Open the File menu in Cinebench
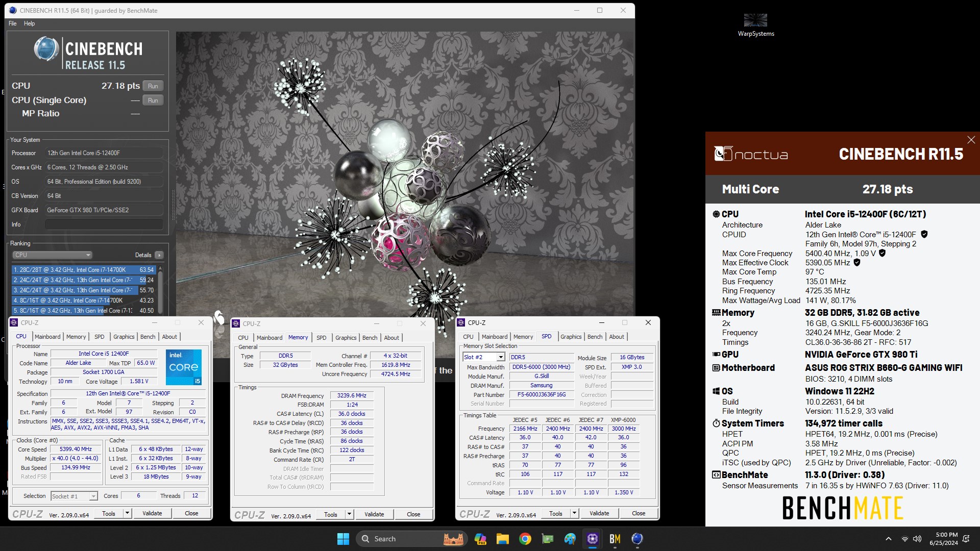The width and height of the screenshot is (980, 551). (x=13, y=23)
